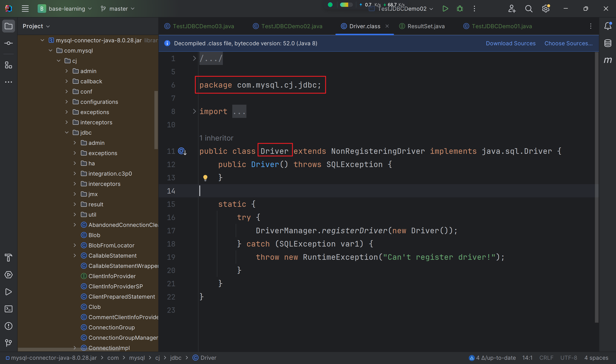Switch to ResultSet.java tab

(x=422, y=26)
